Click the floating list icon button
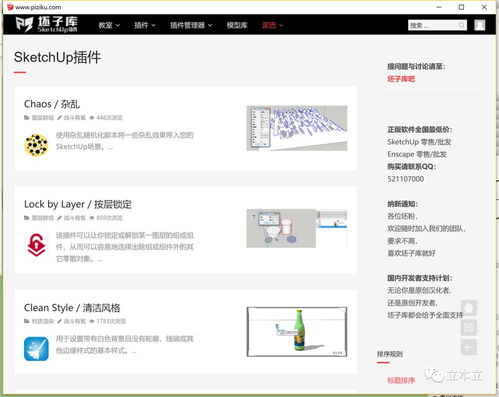The image size is (499, 397). [x=469, y=328]
